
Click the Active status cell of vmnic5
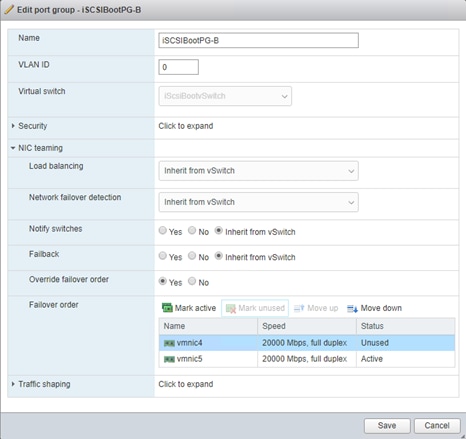406,359
